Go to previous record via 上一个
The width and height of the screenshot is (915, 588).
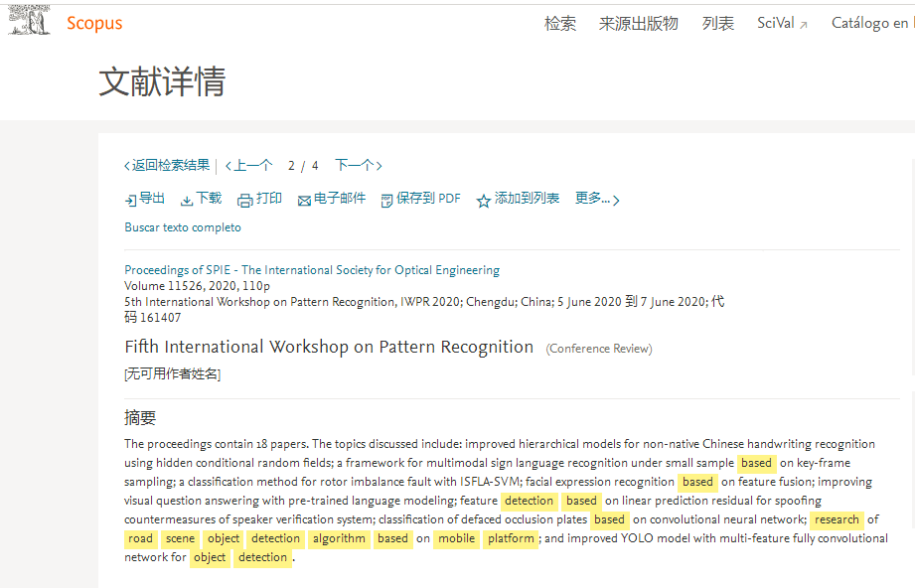pos(249,166)
